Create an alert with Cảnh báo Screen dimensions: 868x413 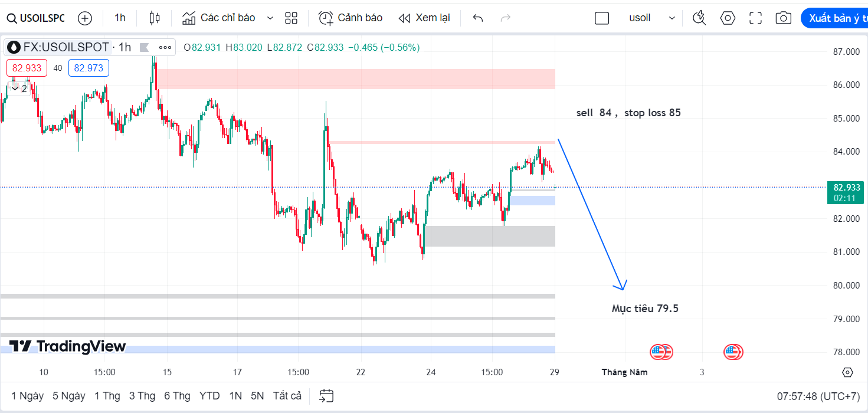click(351, 18)
